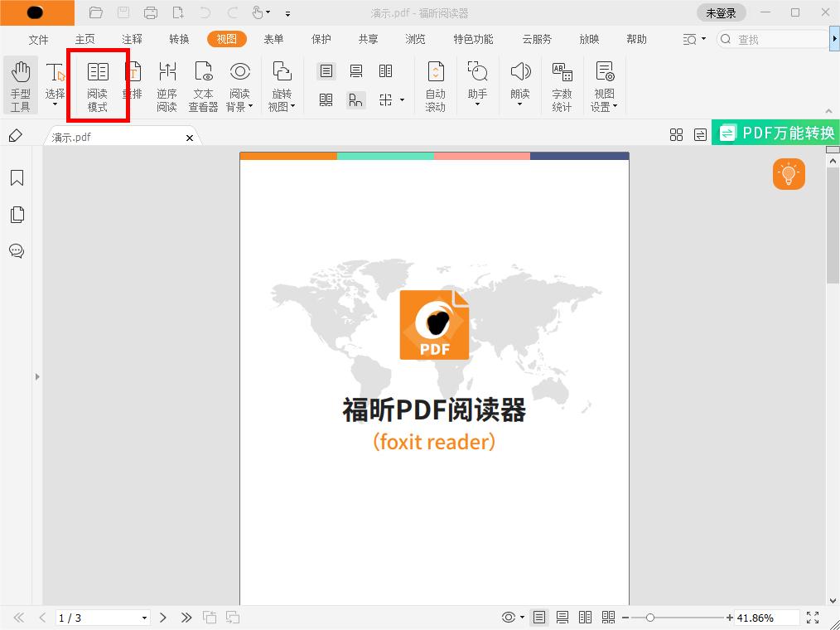840x630 pixels.
Task: Activate 逆序阅读 (reverse reading)
Action: coord(167,85)
